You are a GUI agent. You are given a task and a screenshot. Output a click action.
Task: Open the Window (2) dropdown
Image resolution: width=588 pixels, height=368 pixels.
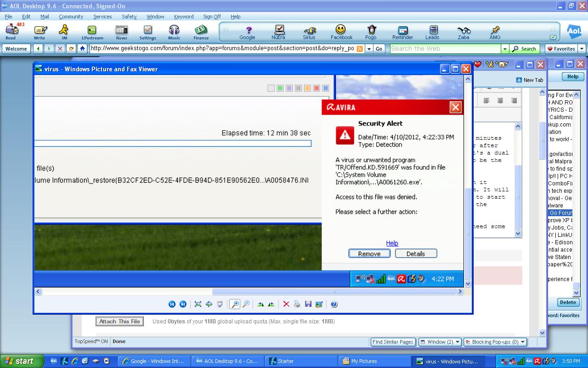tap(440, 342)
